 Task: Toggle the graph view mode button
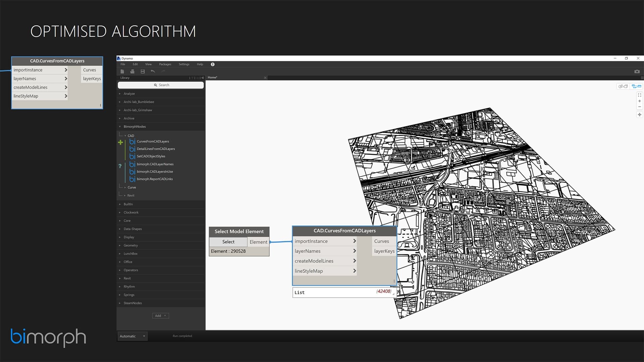(x=636, y=86)
